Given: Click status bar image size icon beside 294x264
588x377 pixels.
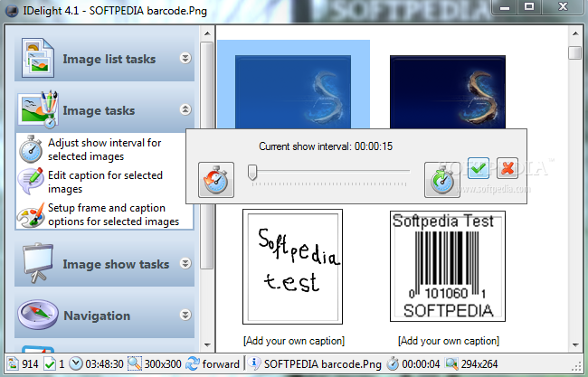Looking at the screenshot, I should (x=451, y=363).
